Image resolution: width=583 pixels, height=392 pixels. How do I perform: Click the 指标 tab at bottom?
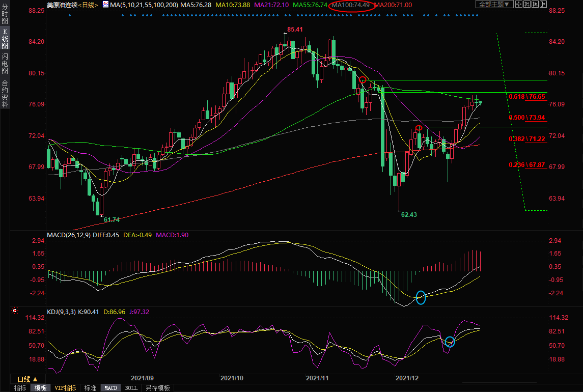pos(20,388)
